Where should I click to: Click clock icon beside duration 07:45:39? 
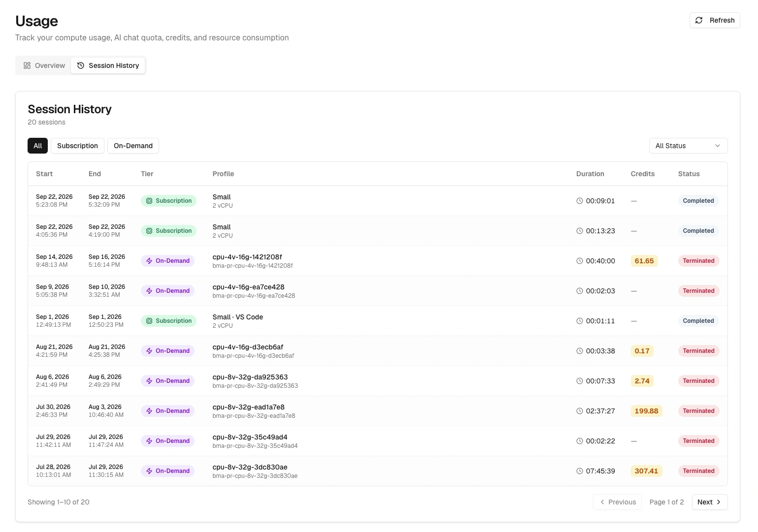point(580,471)
